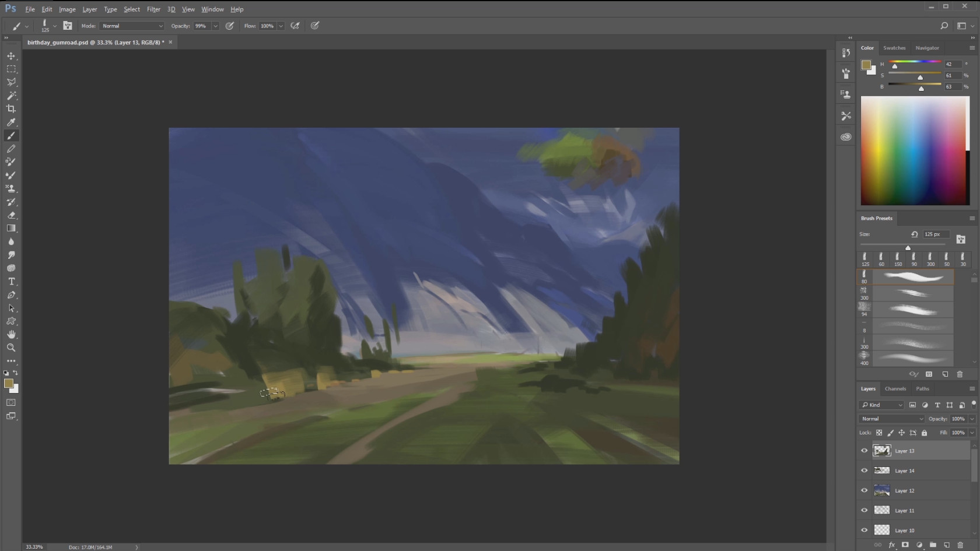
Task: Select the Pencil tool
Action: pos(11,149)
